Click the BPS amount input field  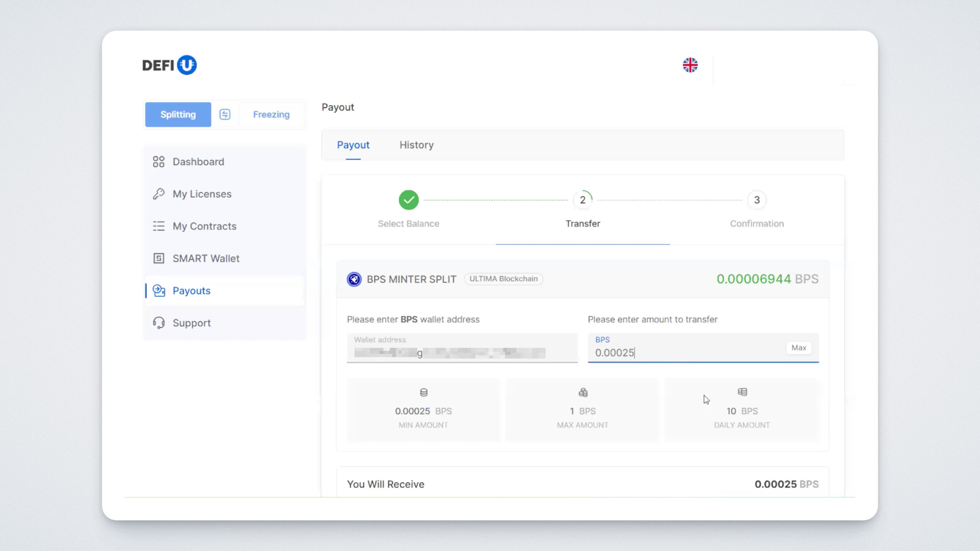[x=685, y=352]
